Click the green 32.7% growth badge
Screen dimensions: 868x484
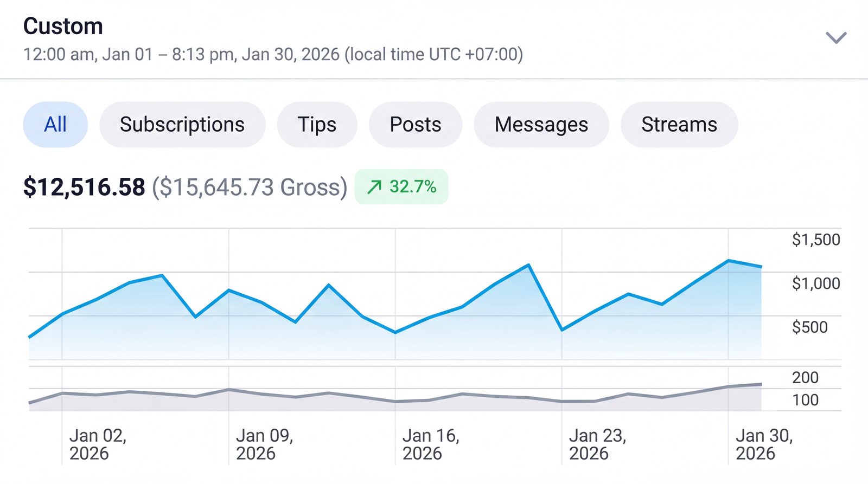click(x=401, y=186)
